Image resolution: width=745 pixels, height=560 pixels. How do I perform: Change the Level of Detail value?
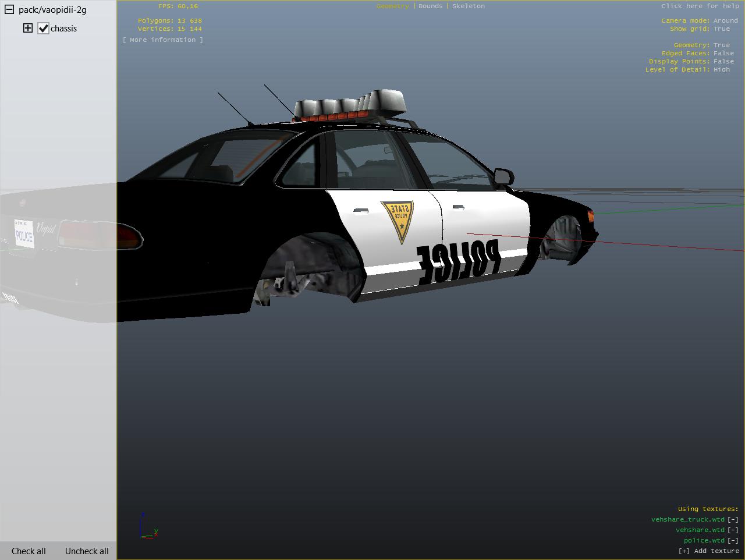click(x=721, y=69)
